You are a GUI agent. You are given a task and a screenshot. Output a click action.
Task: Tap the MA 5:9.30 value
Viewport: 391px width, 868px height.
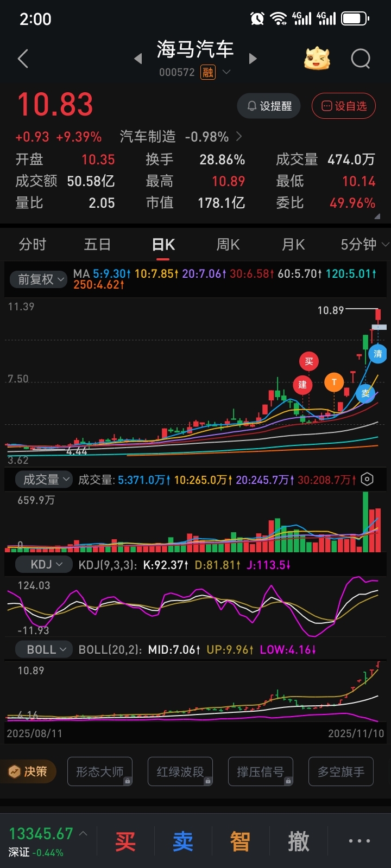click(111, 274)
